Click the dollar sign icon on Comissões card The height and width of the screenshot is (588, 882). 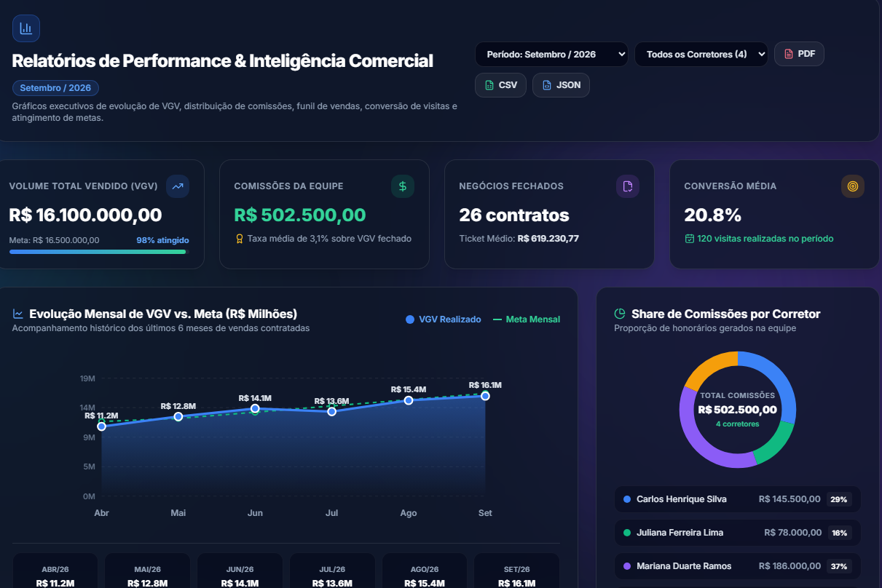click(403, 186)
